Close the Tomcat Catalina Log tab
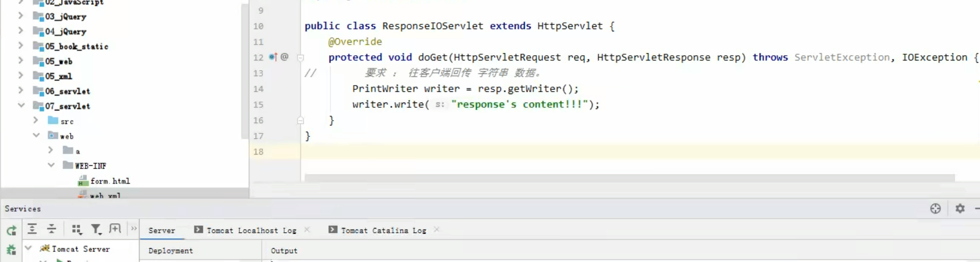The width and height of the screenshot is (980, 262). click(437, 230)
